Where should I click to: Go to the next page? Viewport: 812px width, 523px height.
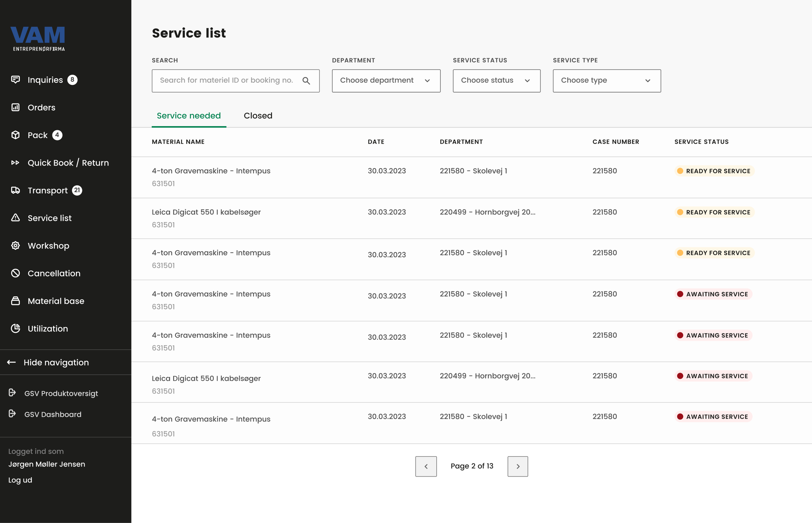point(518,466)
